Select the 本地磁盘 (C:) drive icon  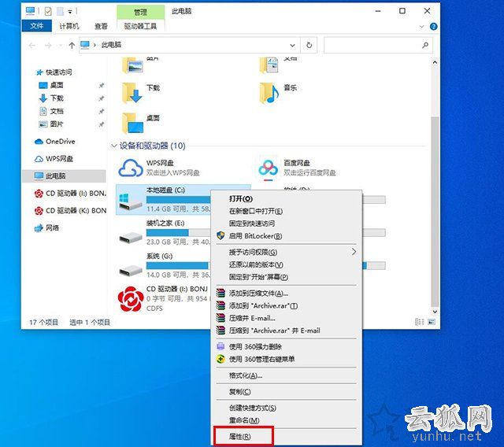[131, 201]
